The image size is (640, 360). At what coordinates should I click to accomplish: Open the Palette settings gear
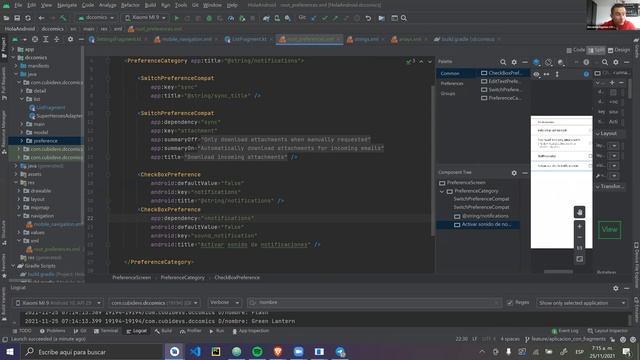point(514,62)
